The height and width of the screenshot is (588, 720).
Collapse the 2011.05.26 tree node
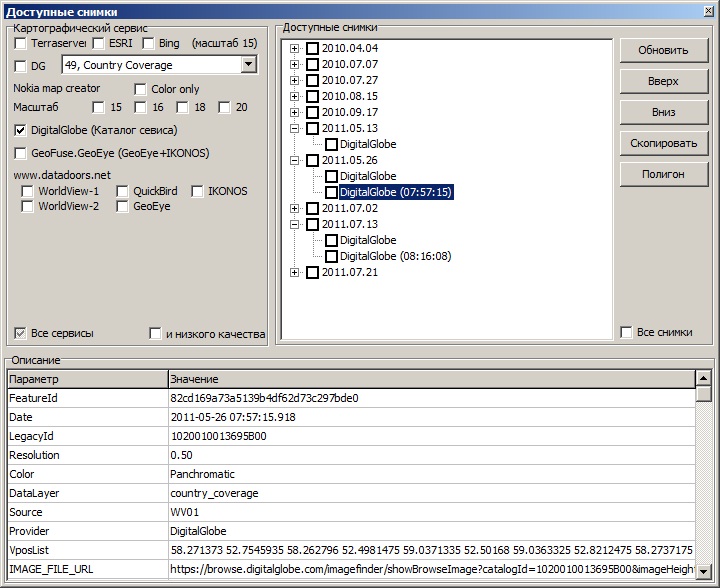tap(295, 160)
